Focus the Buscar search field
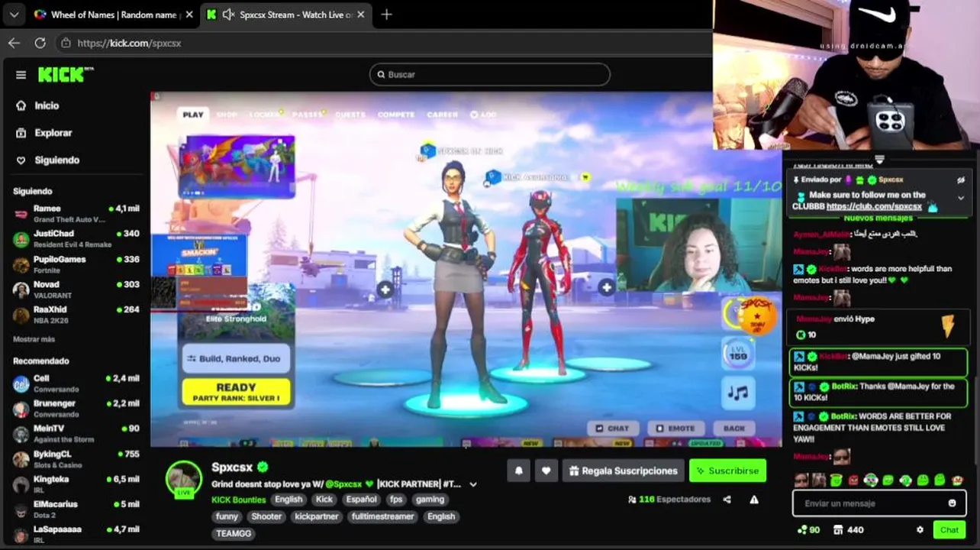 [x=489, y=74]
